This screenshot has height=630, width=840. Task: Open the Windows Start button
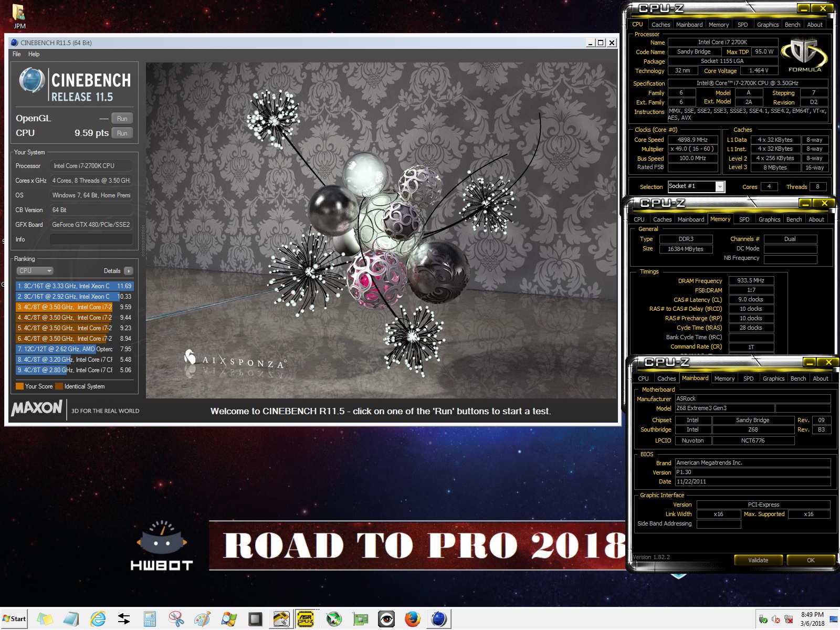14,619
